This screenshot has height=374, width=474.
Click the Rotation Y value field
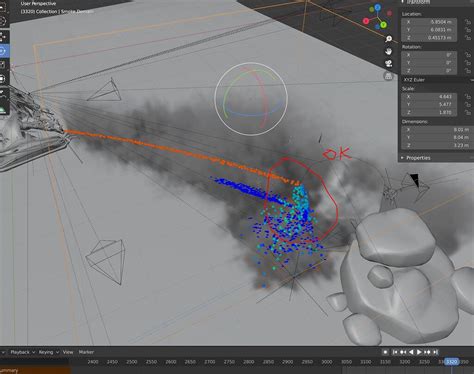coord(429,63)
